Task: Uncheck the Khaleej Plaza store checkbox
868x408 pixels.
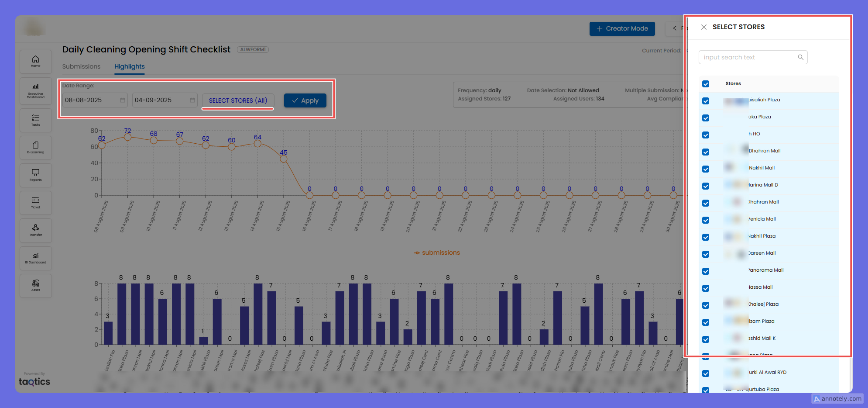Action: click(706, 305)
